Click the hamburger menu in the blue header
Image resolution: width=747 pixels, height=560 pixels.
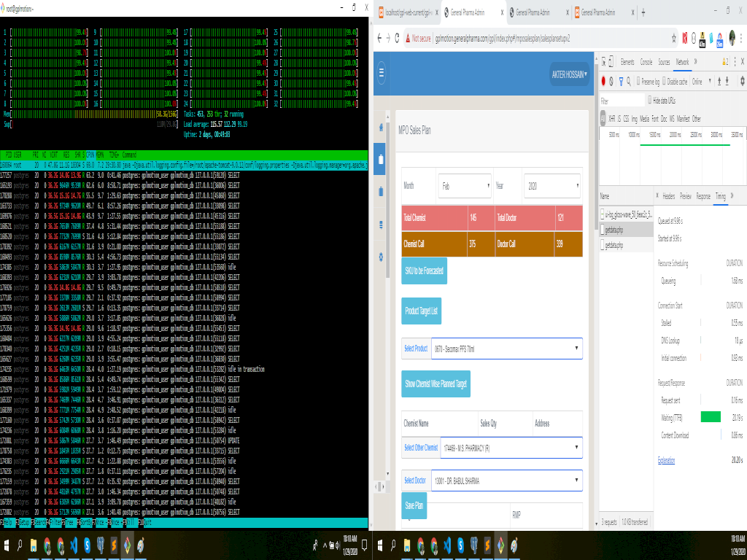pyautogui.click(x=381, y=73)
